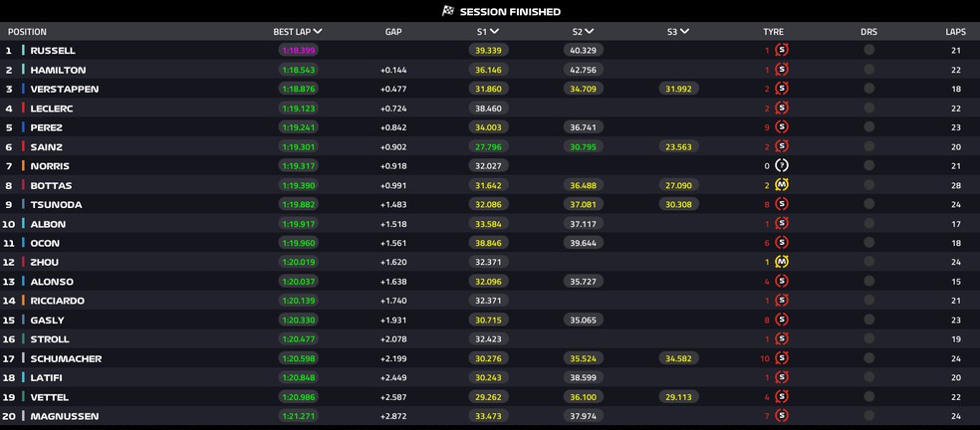Click Zhou's medium tyre icon
This screenshot has width=980, height=430.
tap(781, 262)
